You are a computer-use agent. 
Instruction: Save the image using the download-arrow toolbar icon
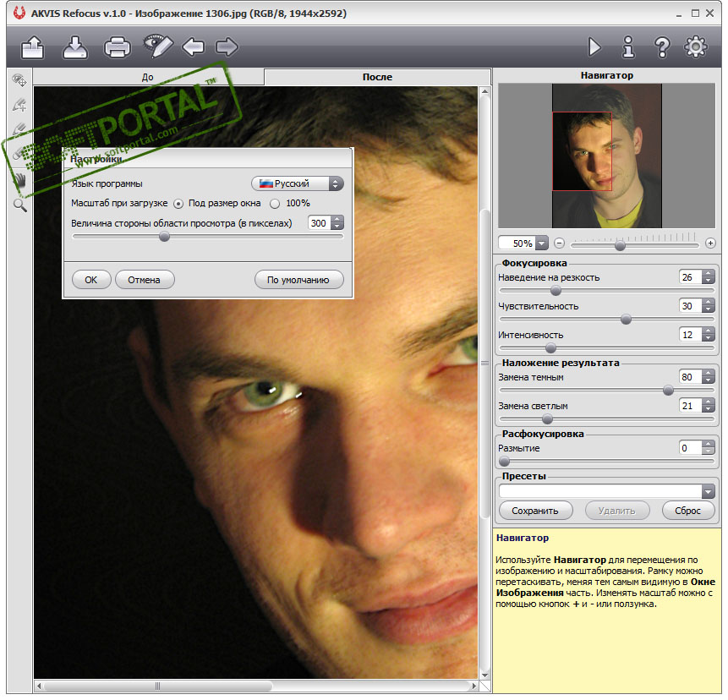pos(74,46)
